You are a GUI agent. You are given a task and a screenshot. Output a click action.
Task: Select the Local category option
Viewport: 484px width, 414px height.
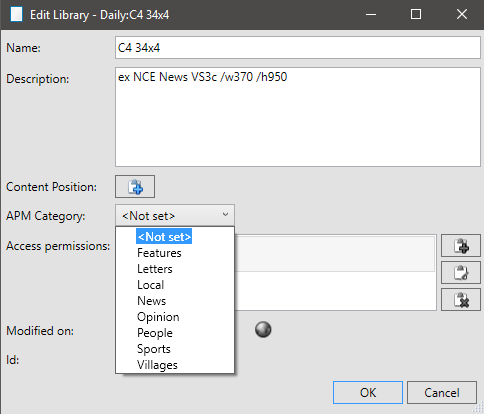151,285
